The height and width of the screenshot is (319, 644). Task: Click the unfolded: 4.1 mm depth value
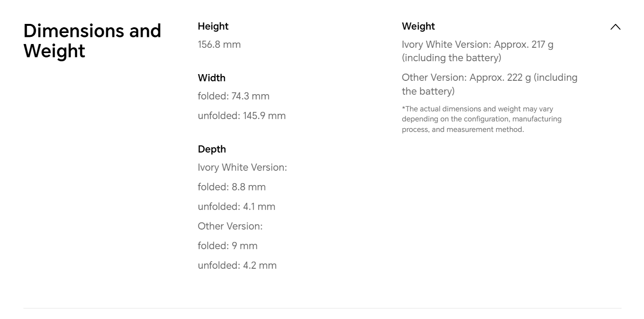click(x=236, y=207)
